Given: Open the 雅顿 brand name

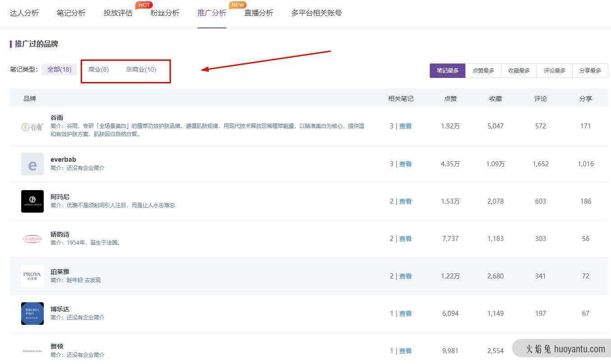Looking at the screenshot, I should pyautogui.click(x=57, y=346).
